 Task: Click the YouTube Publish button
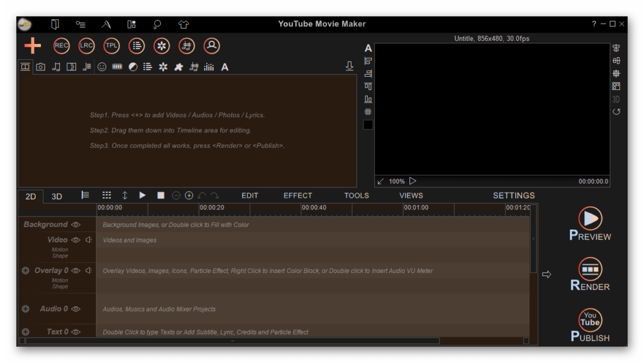click(590, 325)
